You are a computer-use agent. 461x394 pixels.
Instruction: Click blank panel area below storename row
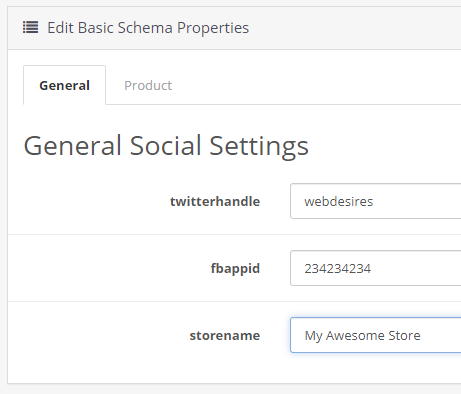[233, 368]
